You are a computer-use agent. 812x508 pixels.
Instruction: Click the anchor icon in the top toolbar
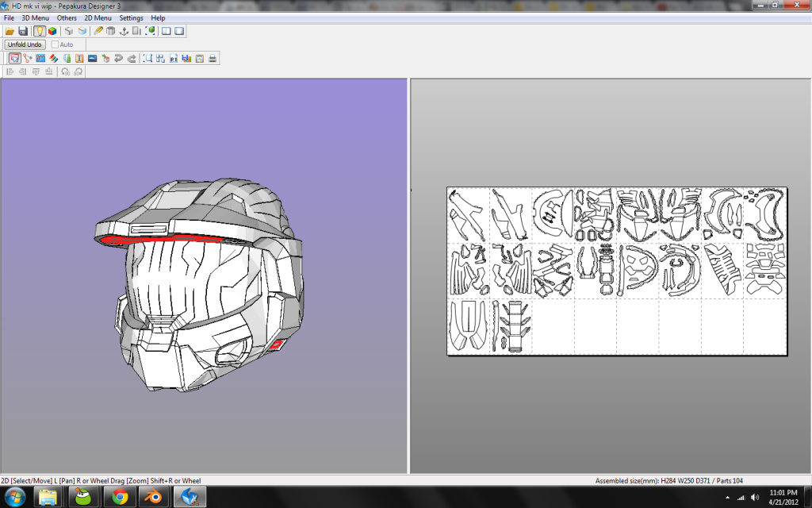click(124, 31)
